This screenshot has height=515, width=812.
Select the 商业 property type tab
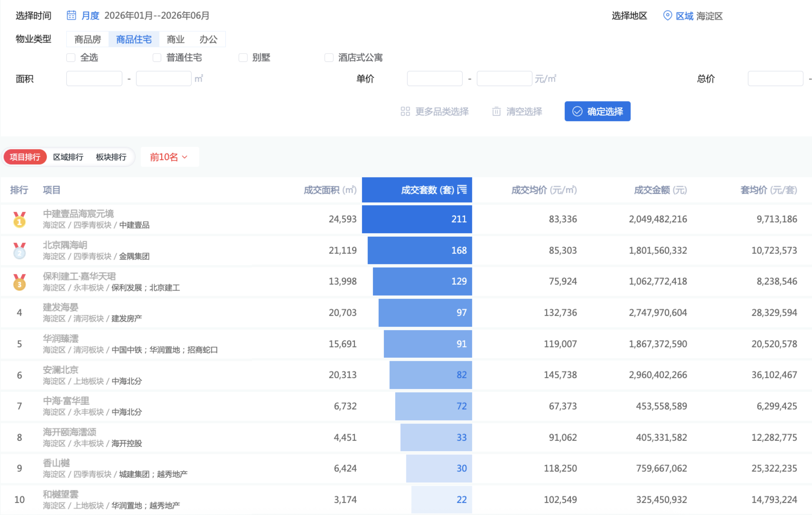point(176,39)
